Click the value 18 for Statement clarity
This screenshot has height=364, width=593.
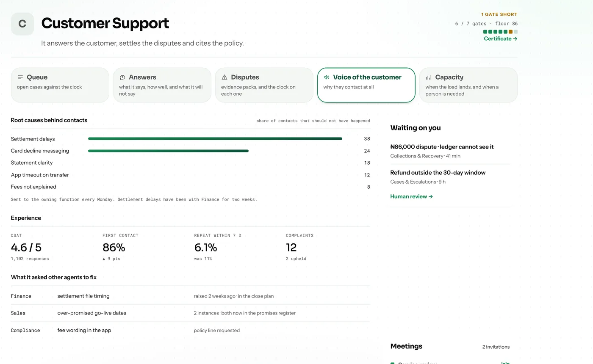[367, 163]
